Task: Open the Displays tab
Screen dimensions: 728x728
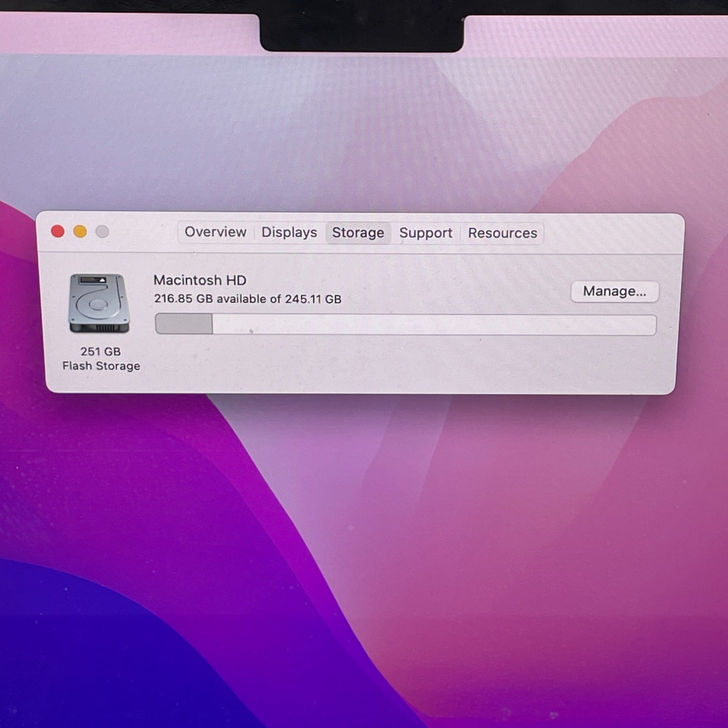Action: [x=289, y=232]
